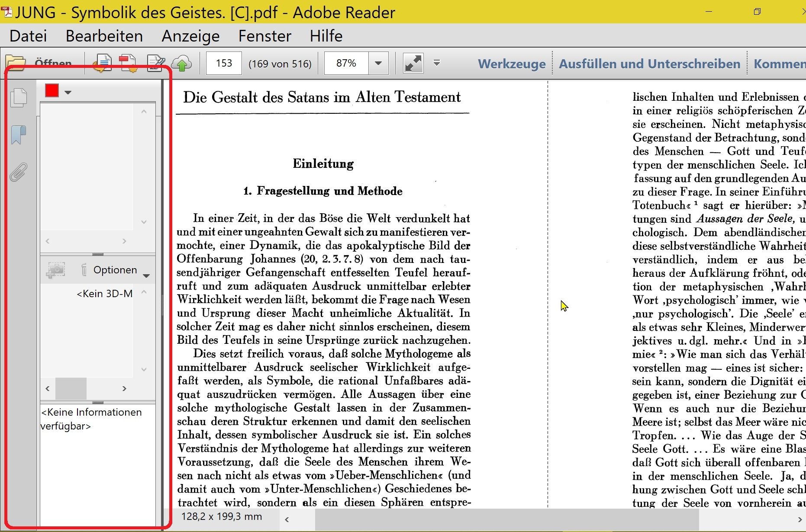The width and height of the screenshot is (806, 532).
Task: Click the 3D view list scroll-up arrow
Action: tap(144, 292)
